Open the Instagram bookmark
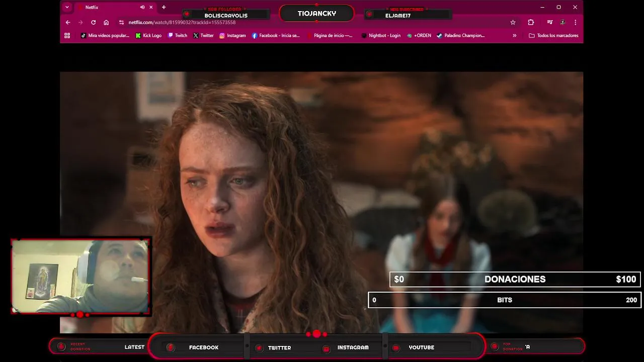The height and width of the screenshot is (362, 644). click(232, 36)
